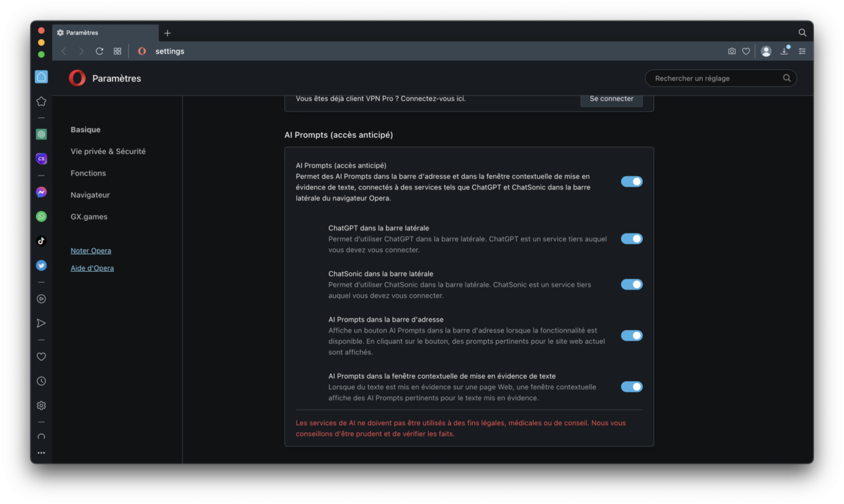Select the Fonctions settings section
The width and height of the screenshot is (844, 504).
pos(88,173)
